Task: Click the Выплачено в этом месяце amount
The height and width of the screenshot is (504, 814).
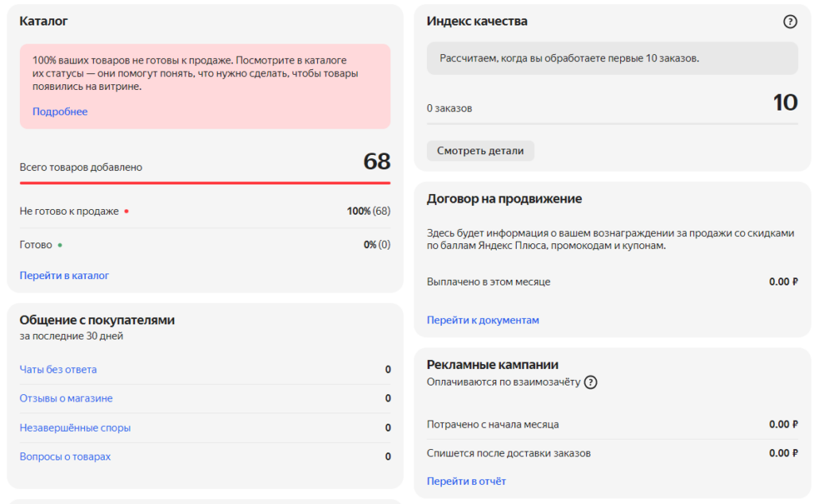Action: coord(783,282)
